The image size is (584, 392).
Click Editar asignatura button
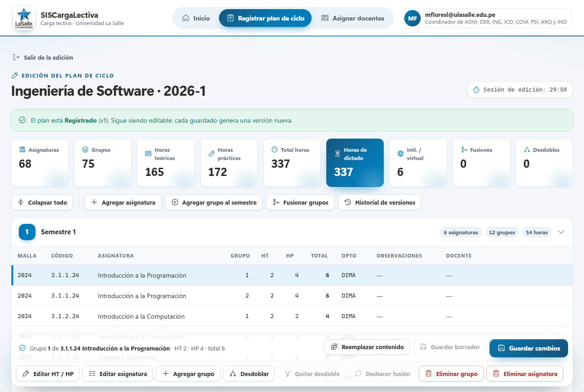[x=118, y=374]
